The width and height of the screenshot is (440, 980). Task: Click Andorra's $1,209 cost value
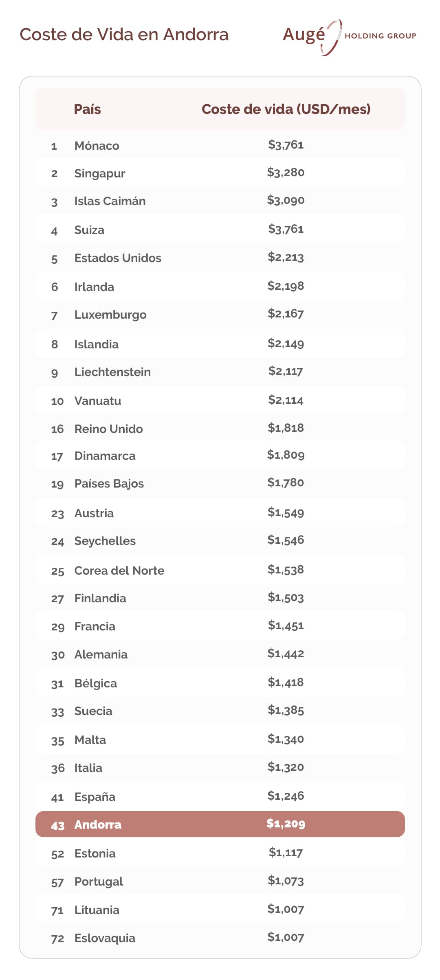[x=286, y=824]
